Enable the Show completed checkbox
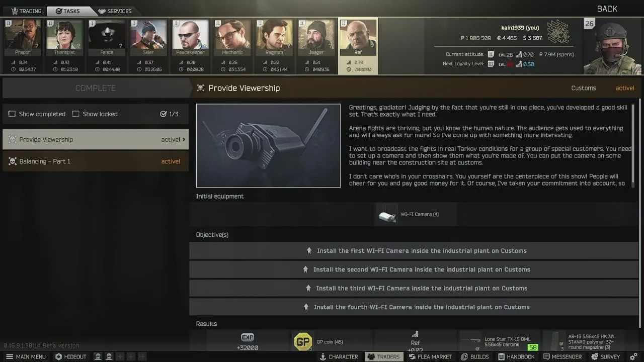644x362 pixels. pyautogui.click(x=12, y=114)
